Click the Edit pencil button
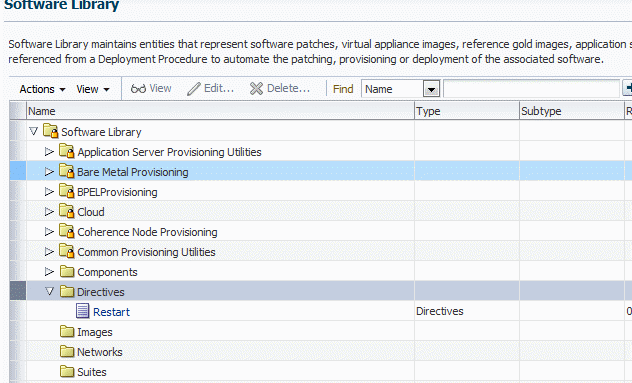Screen dimensions: 632x383 [x=210, y=88]
